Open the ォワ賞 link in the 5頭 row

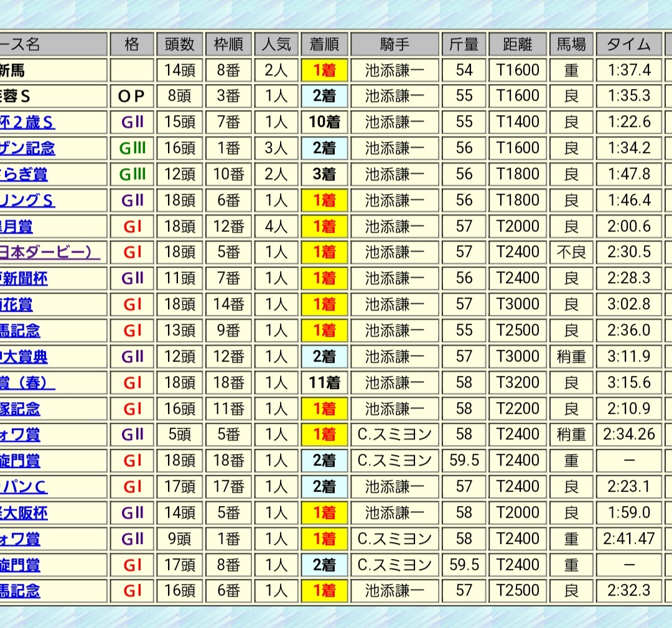[20, 435]
